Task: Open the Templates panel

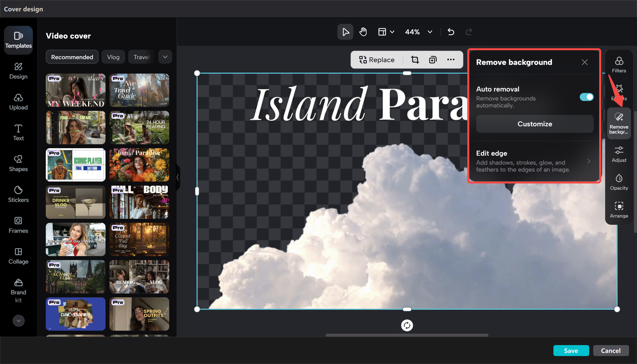Action: (18, 40)
